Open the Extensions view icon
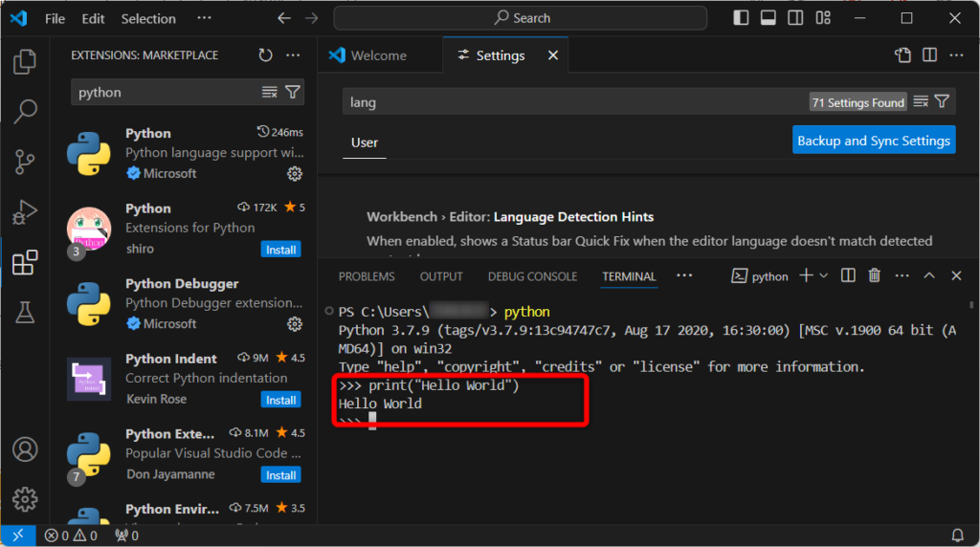 (25, 262)
